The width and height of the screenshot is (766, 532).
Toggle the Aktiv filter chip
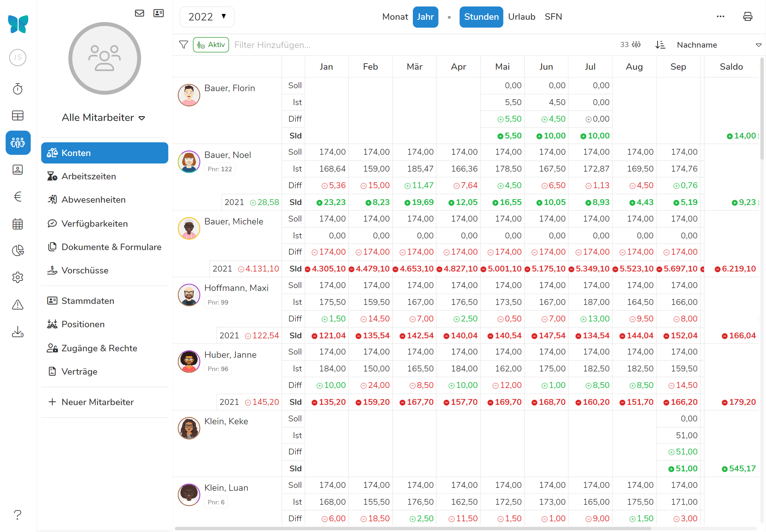[x=211, y=45]
